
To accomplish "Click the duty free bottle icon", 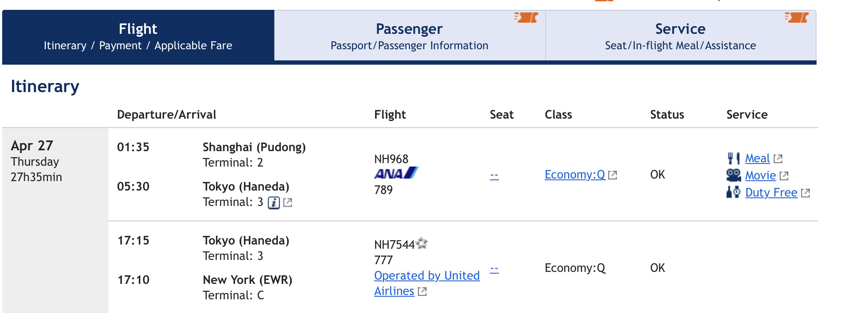I will pos(733,192).
